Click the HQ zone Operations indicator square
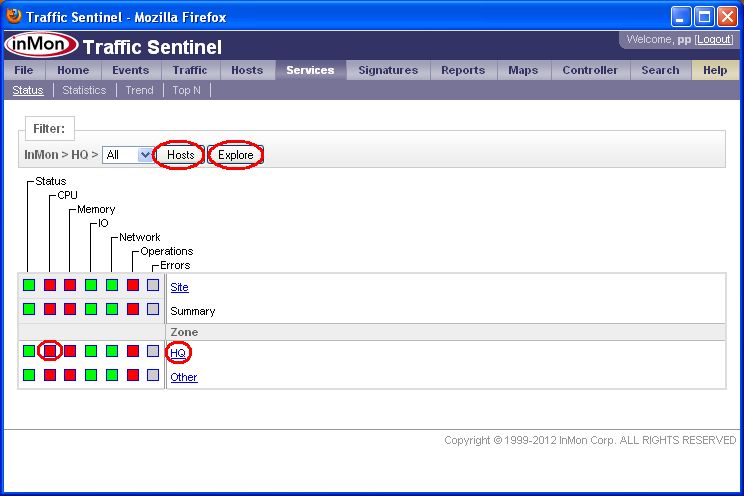744x496 pixels. coord(133,351)
